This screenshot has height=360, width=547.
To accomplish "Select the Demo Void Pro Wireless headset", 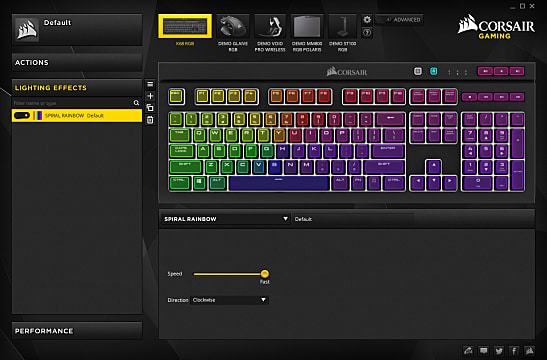I will tap(270, 26).
